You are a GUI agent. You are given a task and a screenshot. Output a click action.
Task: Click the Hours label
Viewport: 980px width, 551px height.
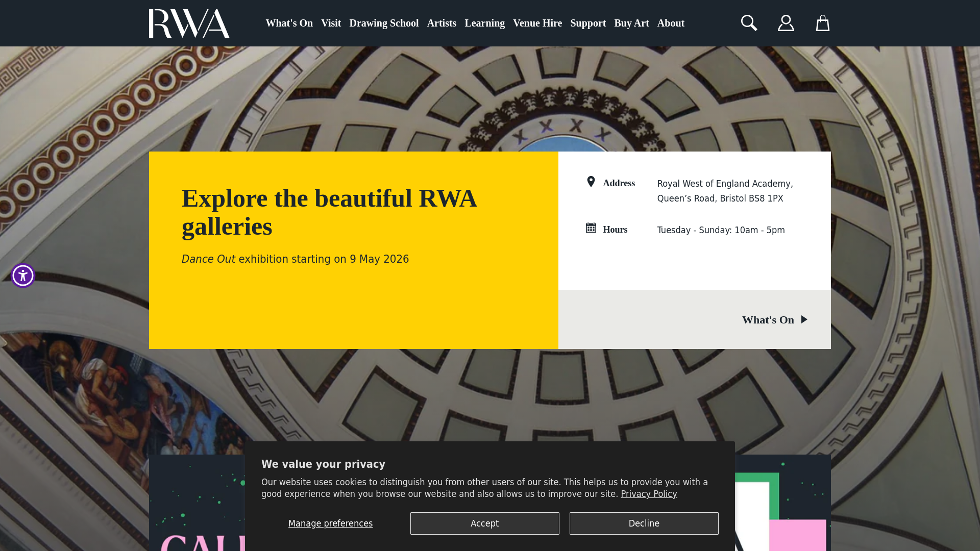pos(616,230)
